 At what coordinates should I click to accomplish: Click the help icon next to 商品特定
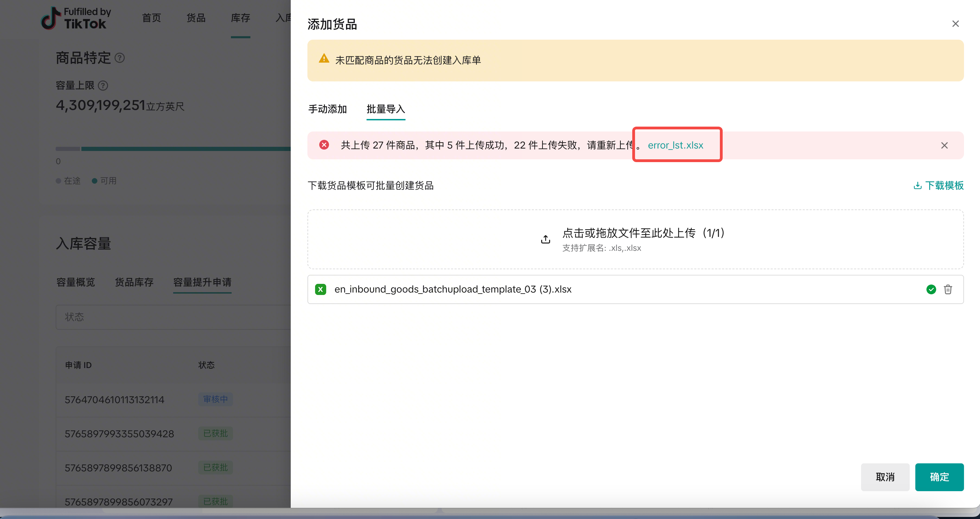tap(119, 58)
